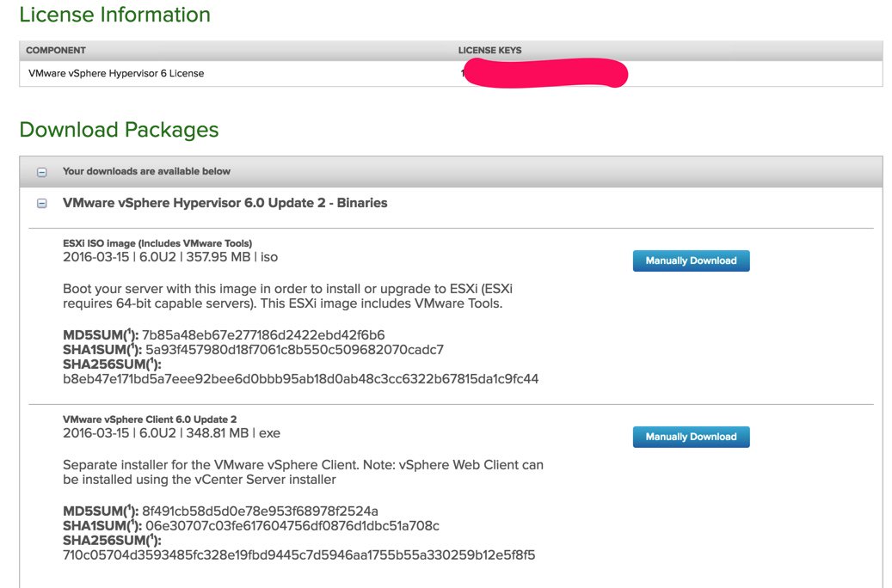892x588 pixels.
Task: Click the 'Separate installer for the VMware vSphere Client' description
Action: 303,473
